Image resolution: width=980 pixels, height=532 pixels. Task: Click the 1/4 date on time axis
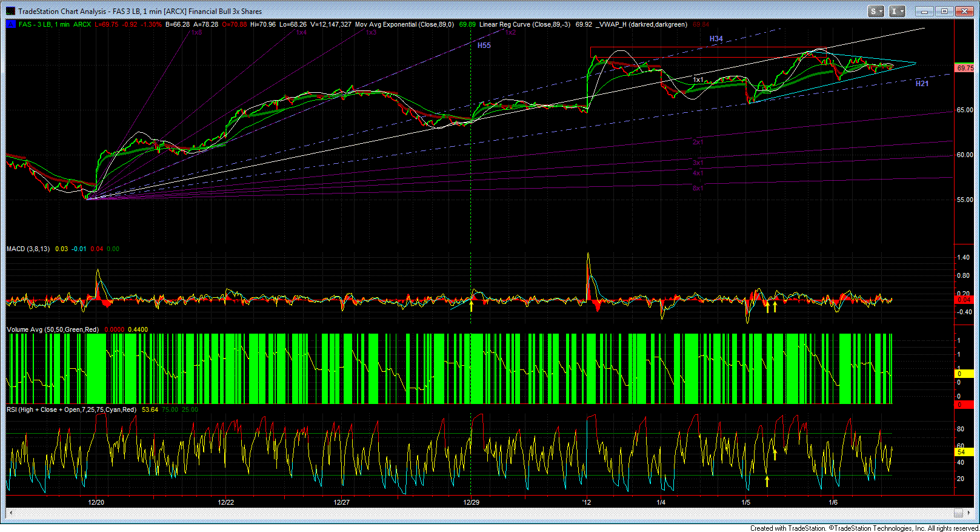[661, 502]
